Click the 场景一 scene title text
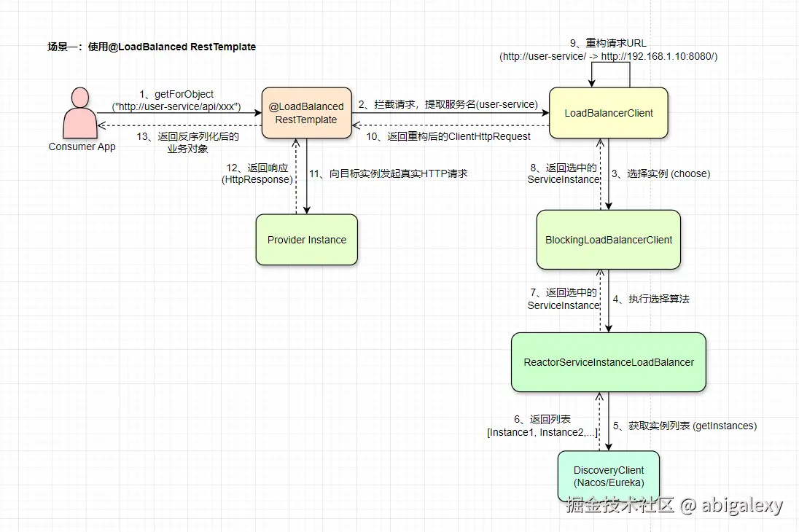 (151, 47)
